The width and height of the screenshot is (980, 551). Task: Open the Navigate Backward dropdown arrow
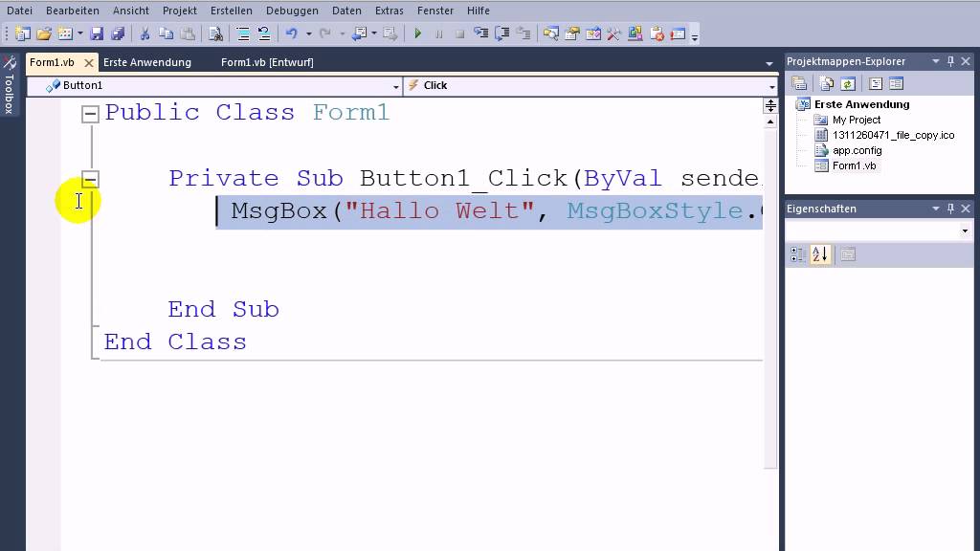click(x=374, y=33)
